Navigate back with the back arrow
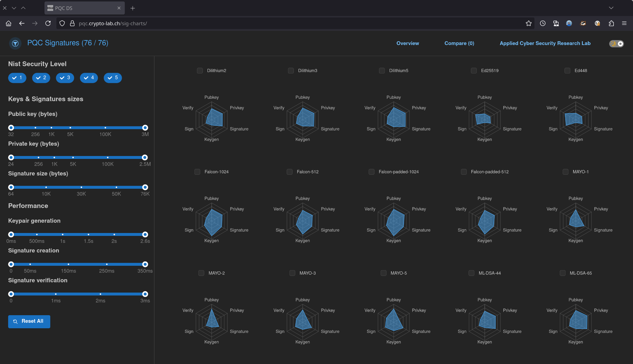 [x=22, y=23]
